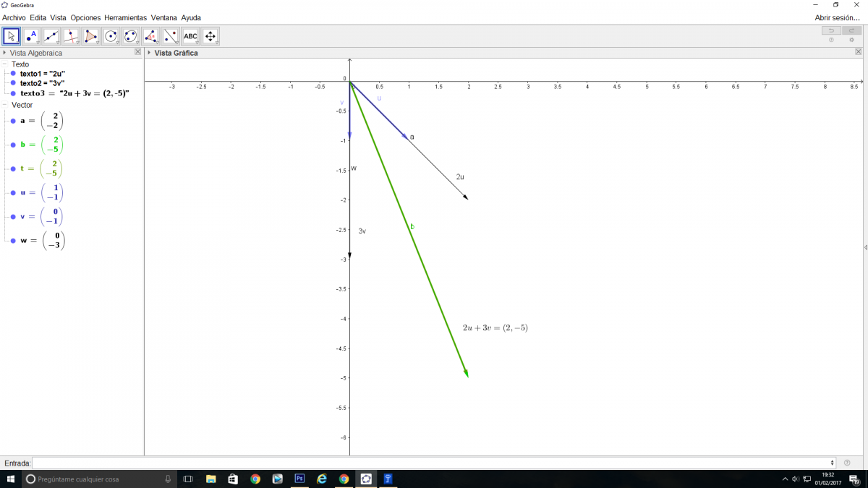
Task: Hide vector u using its bullet
Action: tap(13, 193)
